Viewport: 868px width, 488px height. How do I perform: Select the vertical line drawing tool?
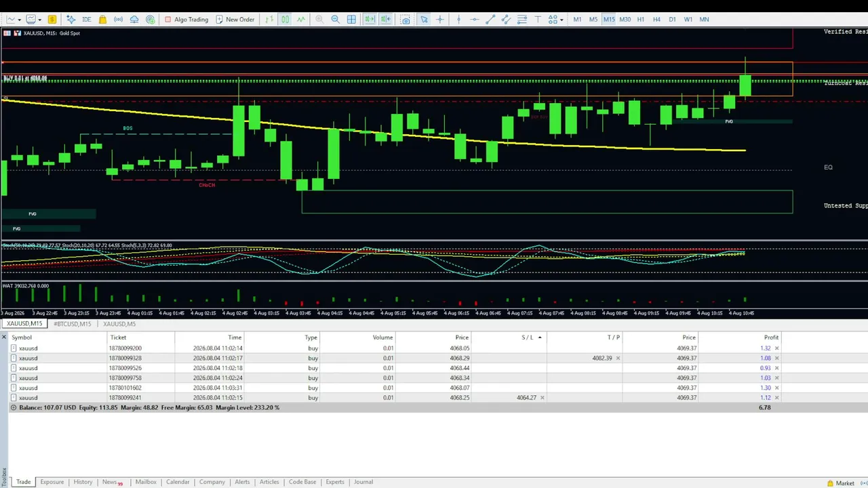(x=458, y=20)
